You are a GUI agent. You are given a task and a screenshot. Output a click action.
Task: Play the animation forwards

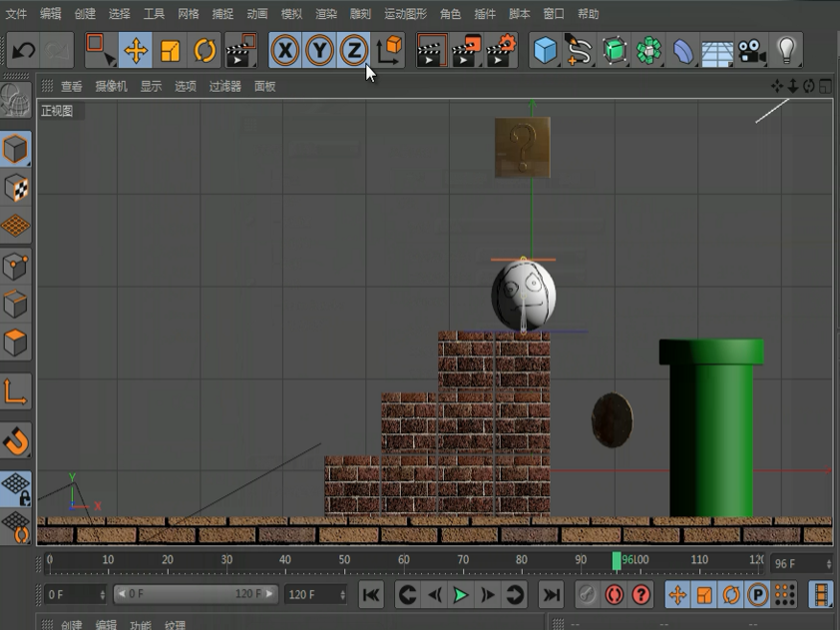(461, 595)
